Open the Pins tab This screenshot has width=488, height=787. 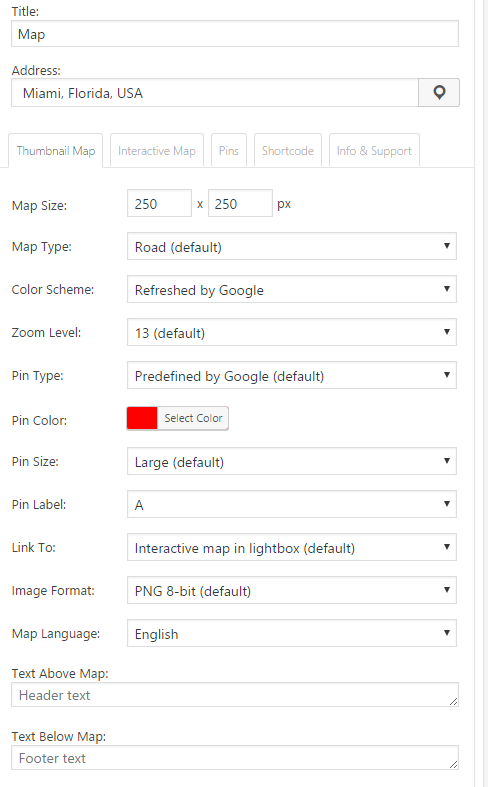[228, 150]
